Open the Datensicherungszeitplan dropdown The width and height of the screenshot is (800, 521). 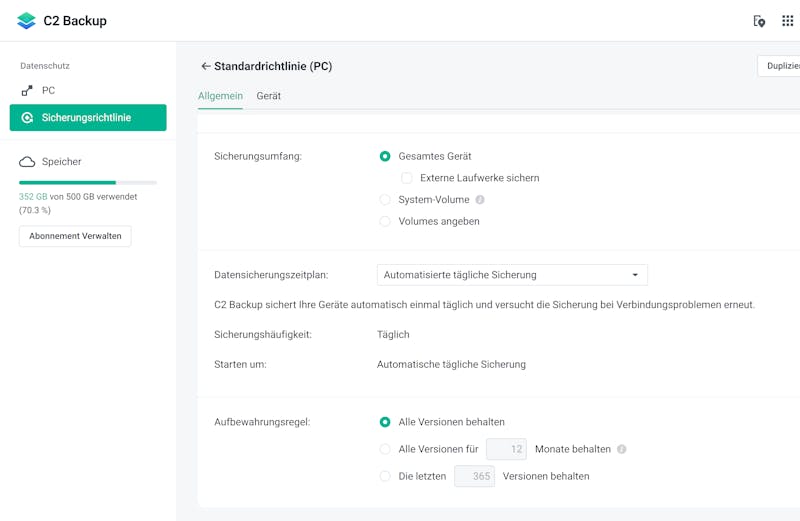click(512, 275)
